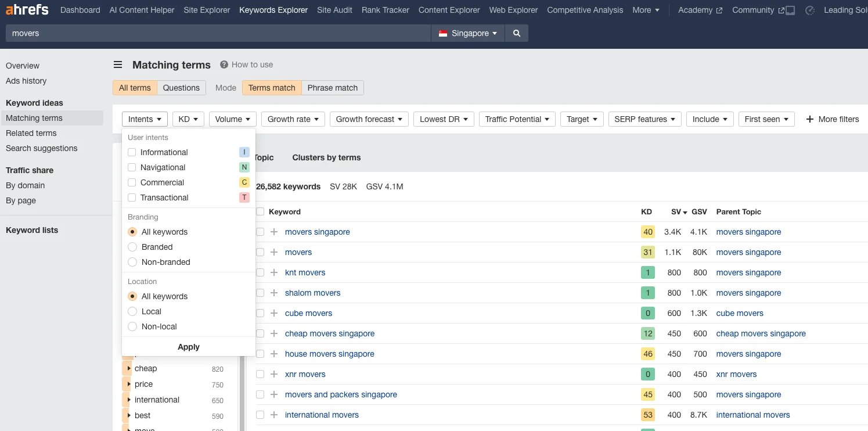Switch to Phrase match mode
Screen dimensions: 868x431
[x=332, y=88]
